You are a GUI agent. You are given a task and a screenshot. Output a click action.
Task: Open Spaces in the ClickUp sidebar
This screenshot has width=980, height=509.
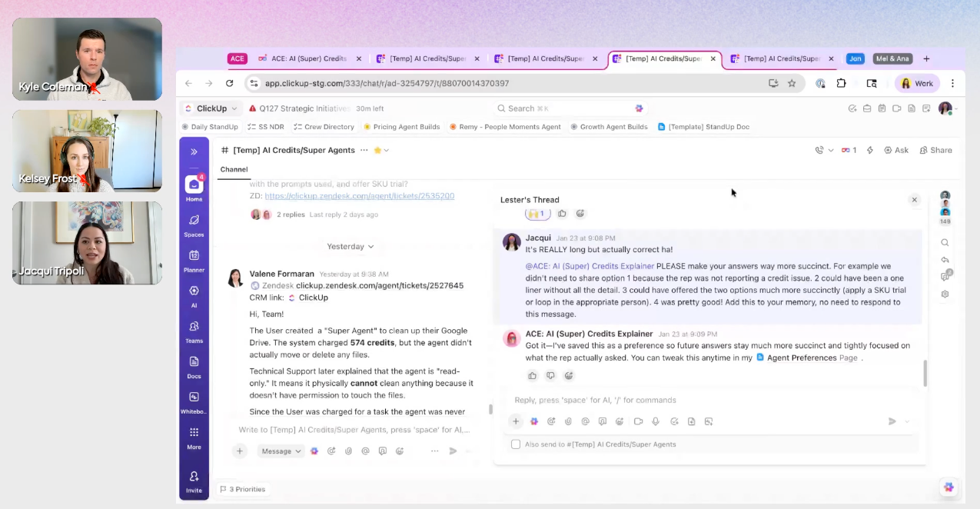(194, 224)
